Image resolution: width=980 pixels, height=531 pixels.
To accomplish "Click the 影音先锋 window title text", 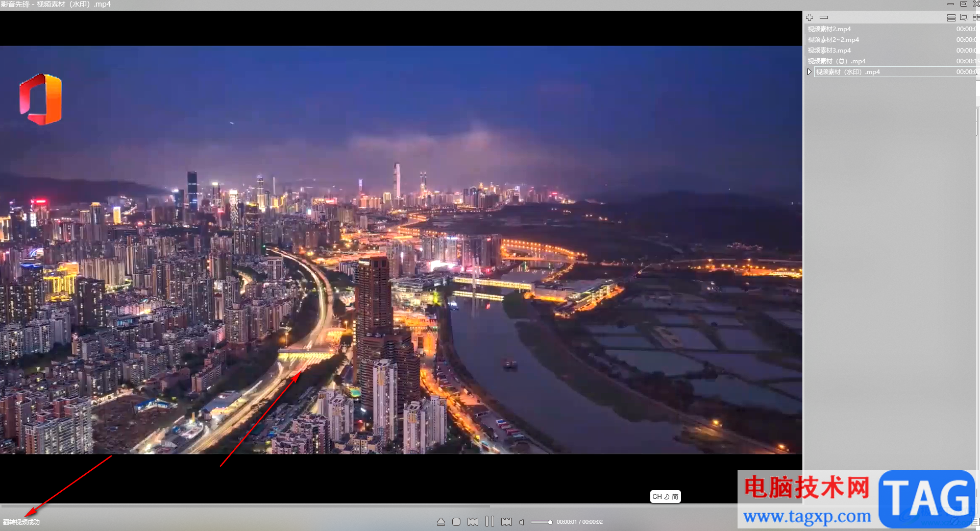I will point(56,4).
